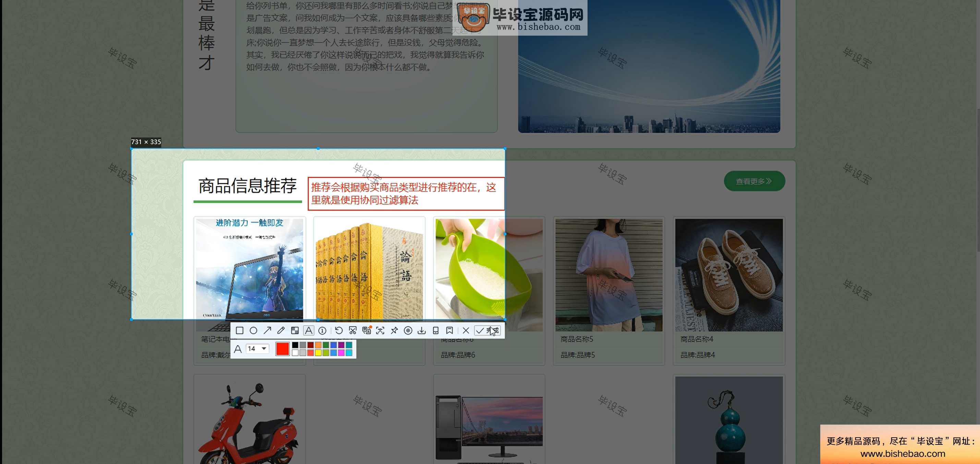Click the city skyline banner image
The width and height of the screenshot is (980, 464).
(649, 66)
